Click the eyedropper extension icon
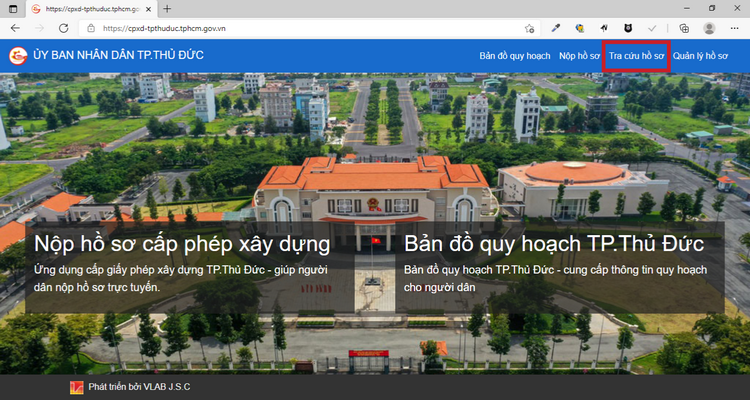The width and height of the screenshot is (750, 400). [555, 28]
